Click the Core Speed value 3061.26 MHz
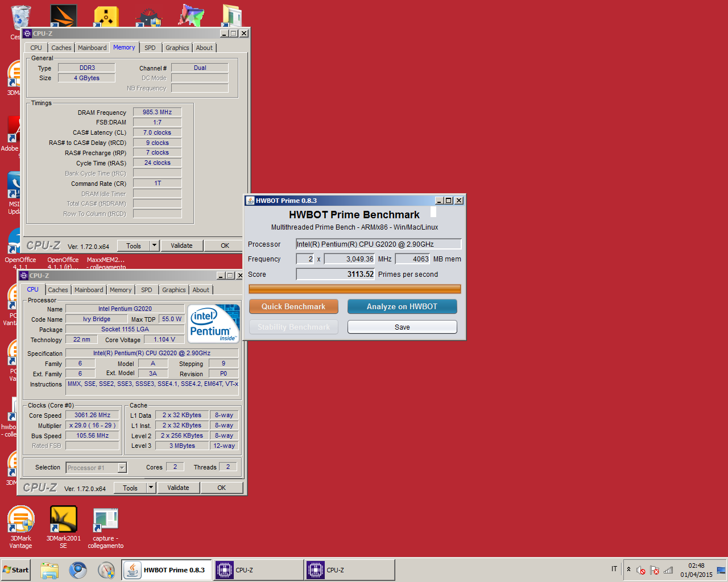This screenshot has width=728, height=582. 93,415
